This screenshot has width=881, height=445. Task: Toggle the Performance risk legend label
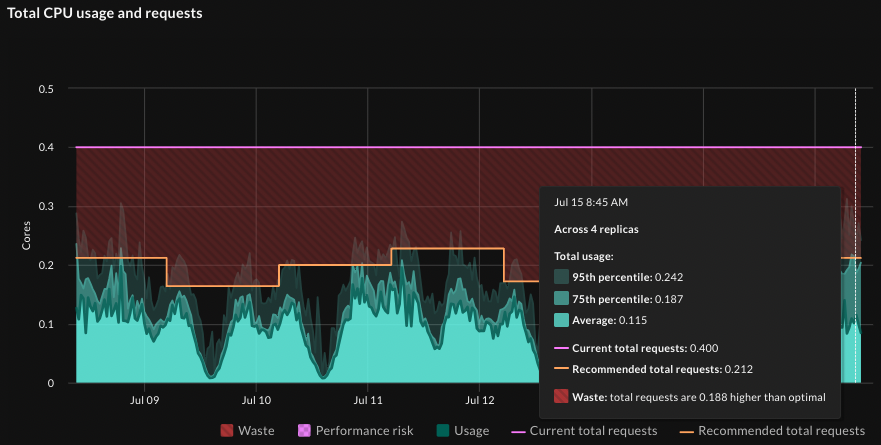(364, 431)
